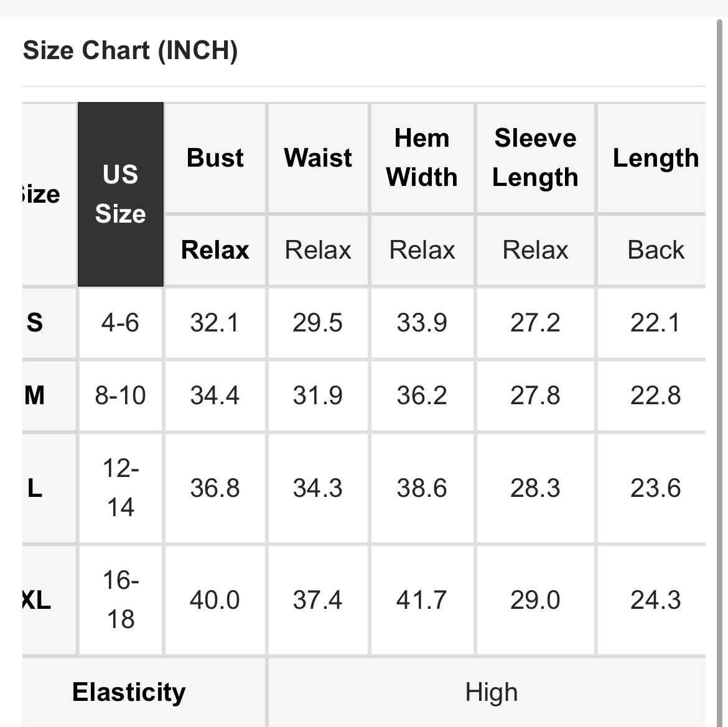Click the Elasticity row label
The width and height of the screenshot is (728, 727).
coord(129,692)
